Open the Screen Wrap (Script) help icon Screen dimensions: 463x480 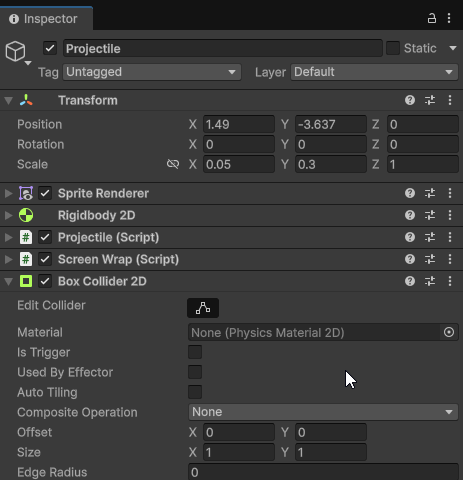[410, 259]
